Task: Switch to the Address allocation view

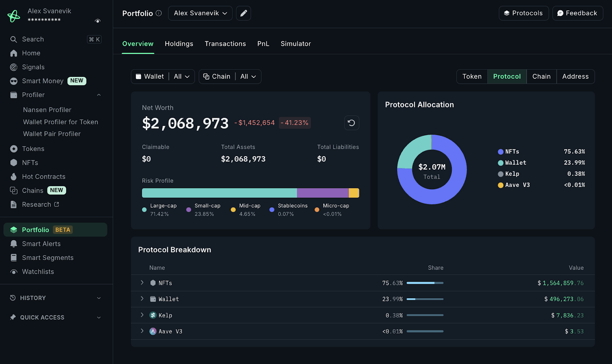Action: tap(575, 76)
